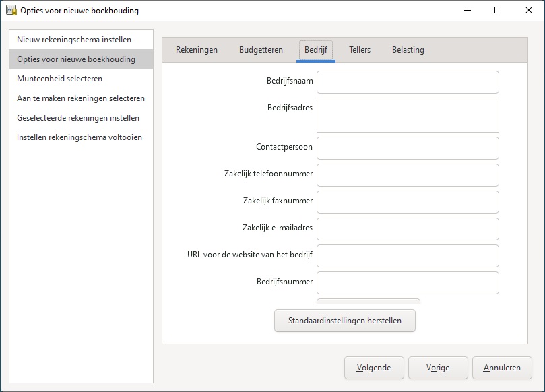Cancel the wizard with Annuleren
This screenshot has width=545, height=392.
pos(502,368)
